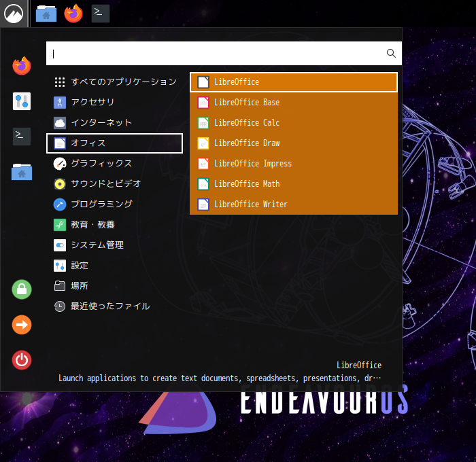Click the orange log out arrow button

(x=22, y=325)
